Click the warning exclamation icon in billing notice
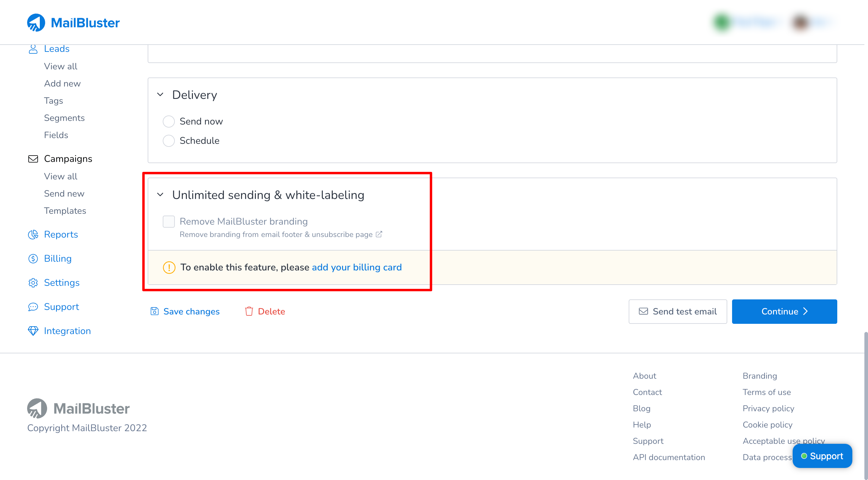 click(x=169, y=268)
